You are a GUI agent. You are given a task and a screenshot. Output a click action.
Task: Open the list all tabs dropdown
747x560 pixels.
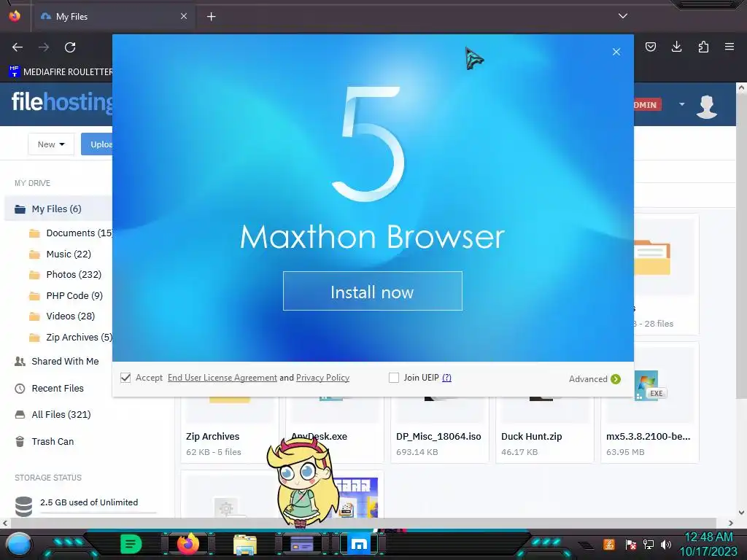click(x=623, y=16)
